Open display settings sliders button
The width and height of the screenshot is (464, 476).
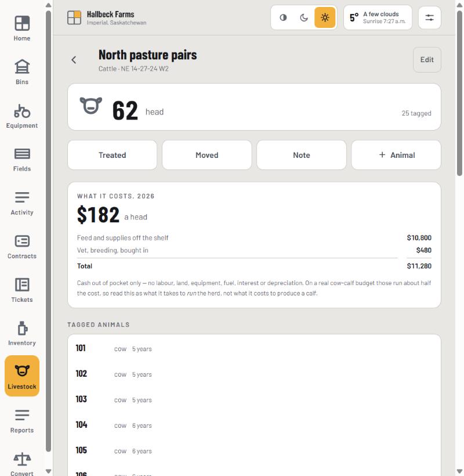[x=429, y=17]
